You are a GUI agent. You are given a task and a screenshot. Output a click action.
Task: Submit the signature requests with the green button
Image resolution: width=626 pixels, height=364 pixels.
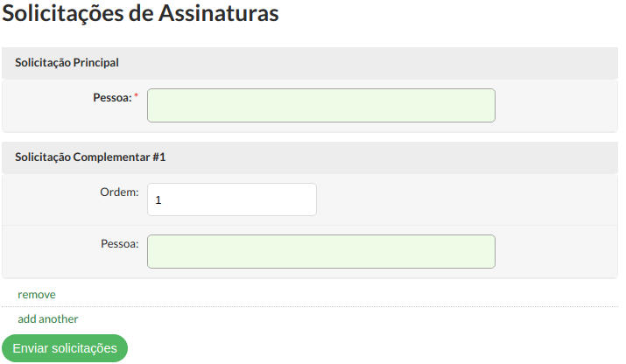pyautogui.click(x=65, y=348)
